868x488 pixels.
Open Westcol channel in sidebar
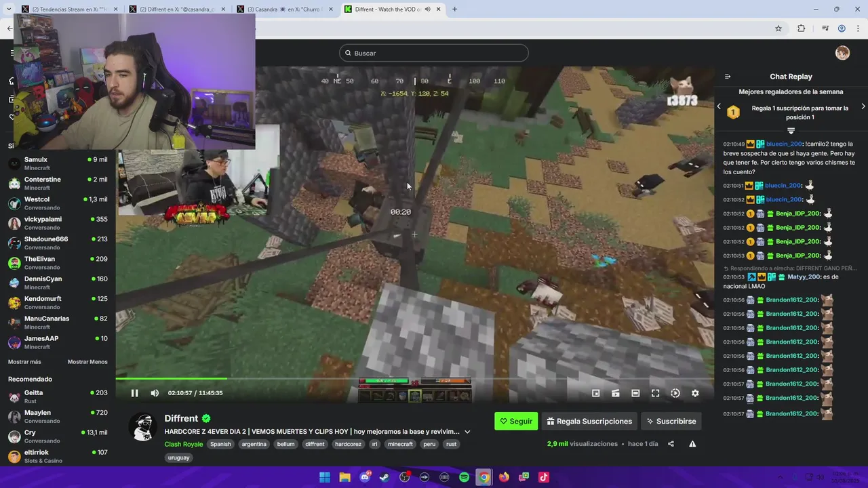(x=58, y=203)
